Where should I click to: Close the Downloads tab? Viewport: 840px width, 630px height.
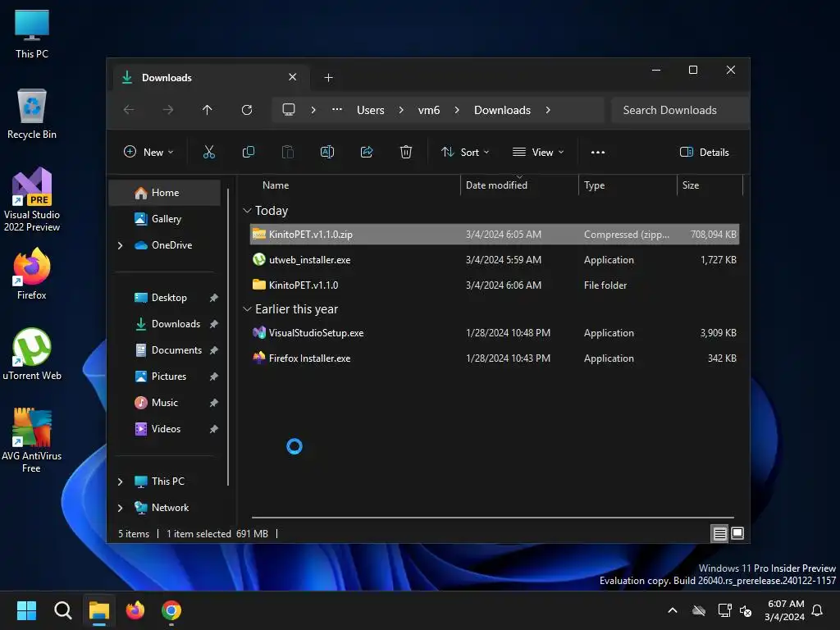pos(293,77)
